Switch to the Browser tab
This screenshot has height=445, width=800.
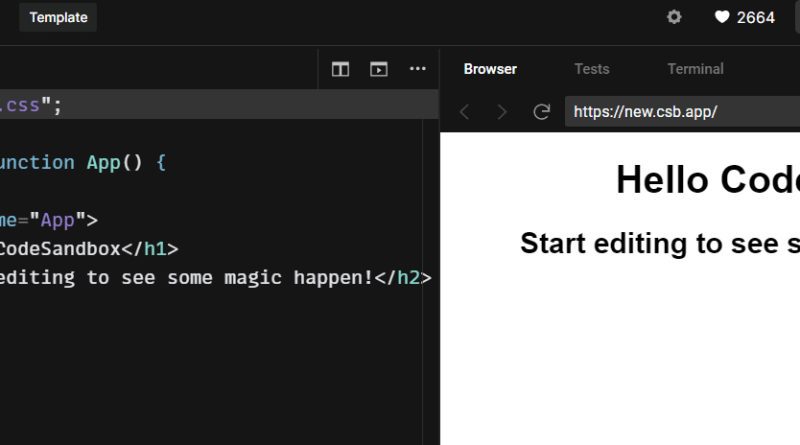point(490,69)
